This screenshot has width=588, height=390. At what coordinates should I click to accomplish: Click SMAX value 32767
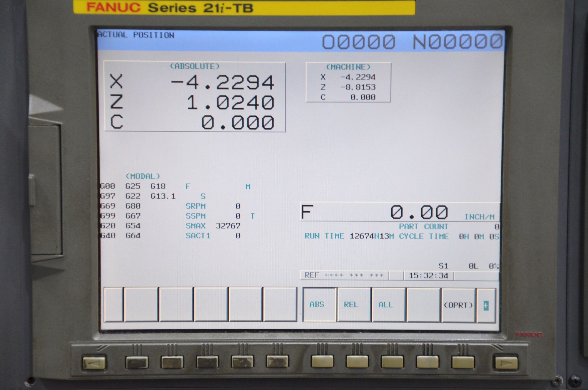[x=228, y=226]
